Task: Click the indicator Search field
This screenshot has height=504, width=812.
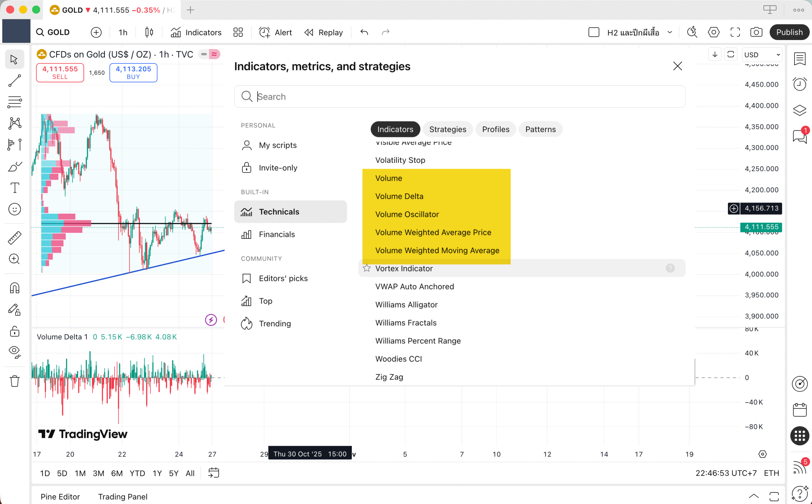Action: (460, 97)
